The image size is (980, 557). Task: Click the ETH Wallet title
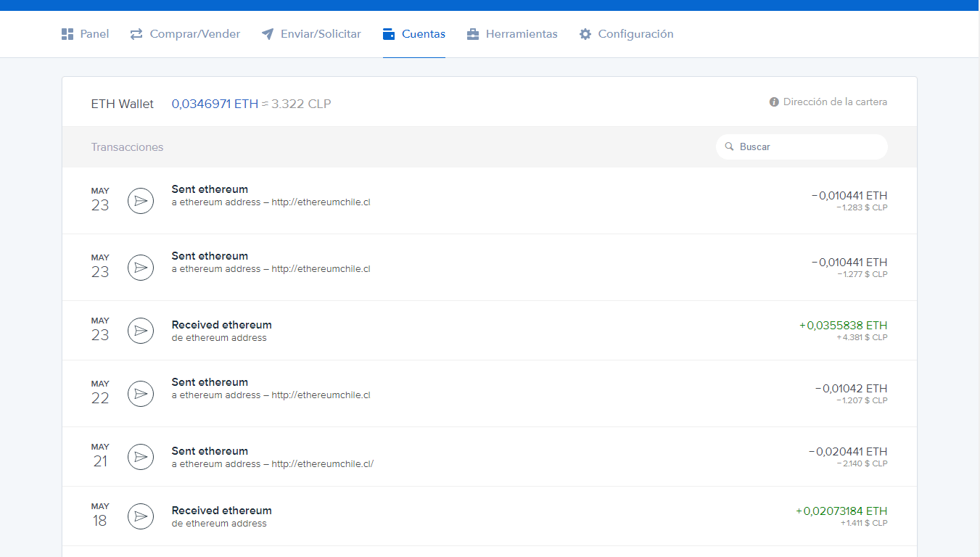tap(123, 104)
